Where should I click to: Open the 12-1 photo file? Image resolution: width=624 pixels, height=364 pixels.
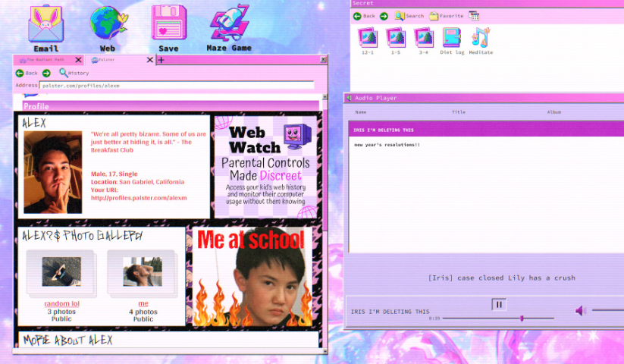click(367, 41)
